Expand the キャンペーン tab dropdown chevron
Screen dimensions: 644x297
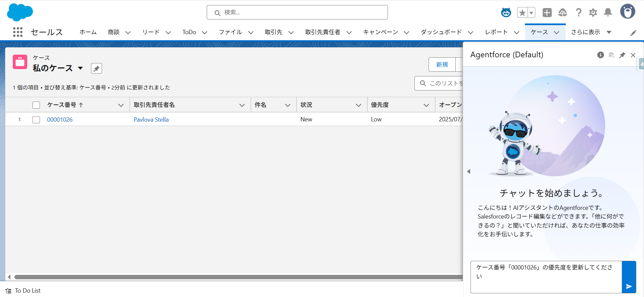(x=406, y=33)
